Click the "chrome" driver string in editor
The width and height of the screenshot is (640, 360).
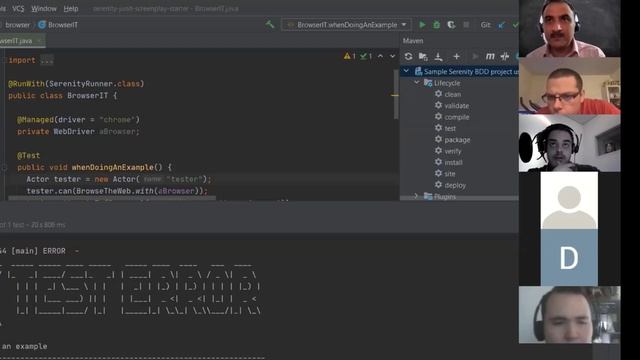[x=117, y=120]
